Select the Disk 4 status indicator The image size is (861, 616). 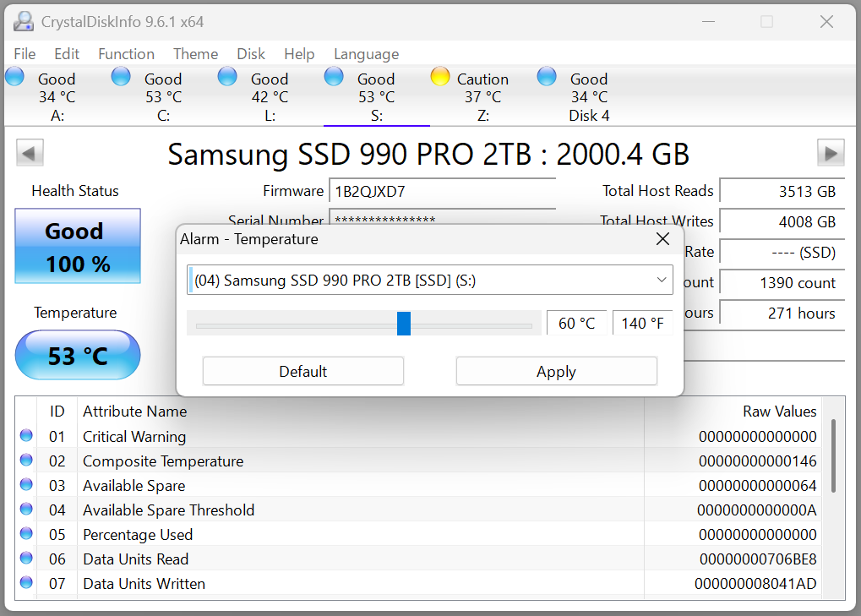[x=546, y=76]
